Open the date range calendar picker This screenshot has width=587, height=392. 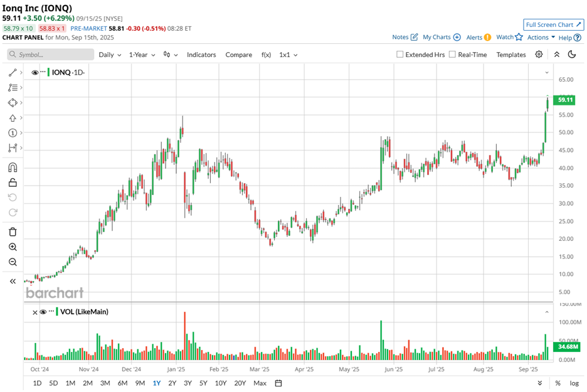click(x=278, y=383)
